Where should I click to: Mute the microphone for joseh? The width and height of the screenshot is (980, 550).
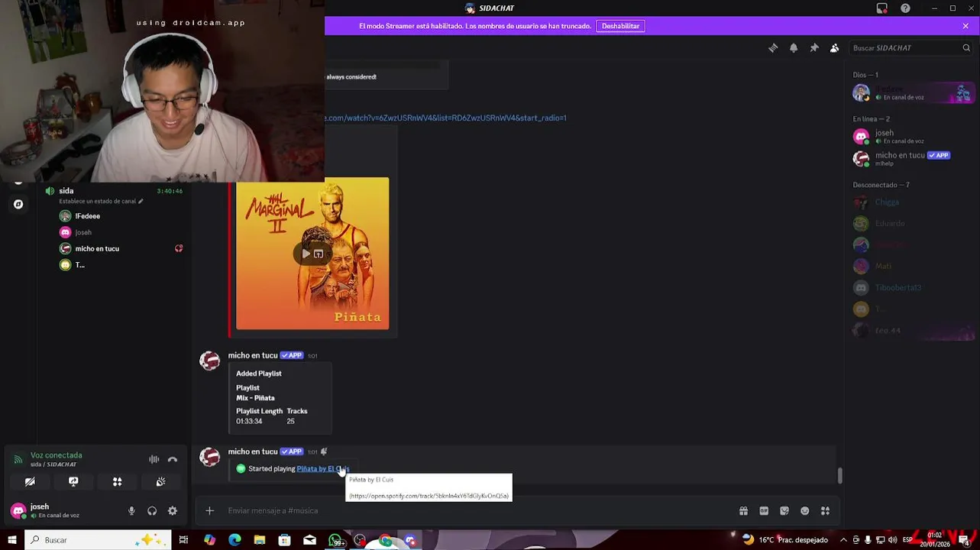(131, 511)
